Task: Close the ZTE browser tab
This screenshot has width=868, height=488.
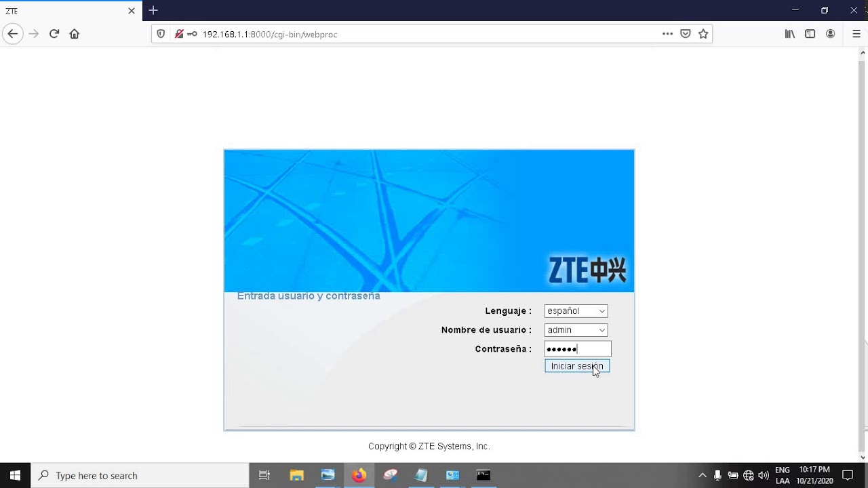Action: point(132,11)
